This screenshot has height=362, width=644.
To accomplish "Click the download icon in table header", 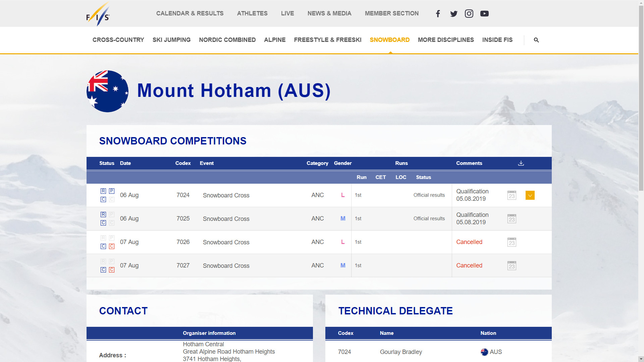I will click(x=521, y=163).
